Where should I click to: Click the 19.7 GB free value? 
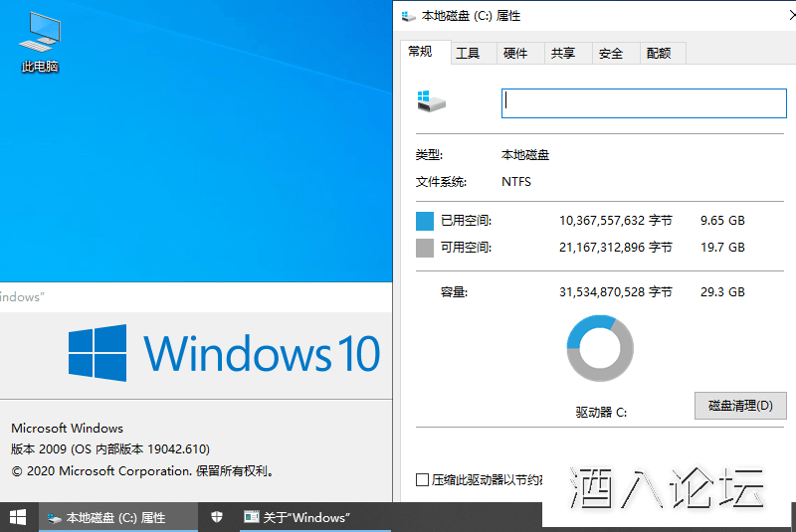point(722,248)
